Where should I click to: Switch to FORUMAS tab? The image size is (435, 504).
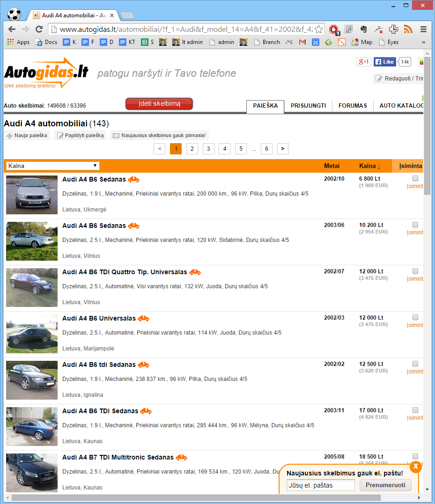coord(353,106)
